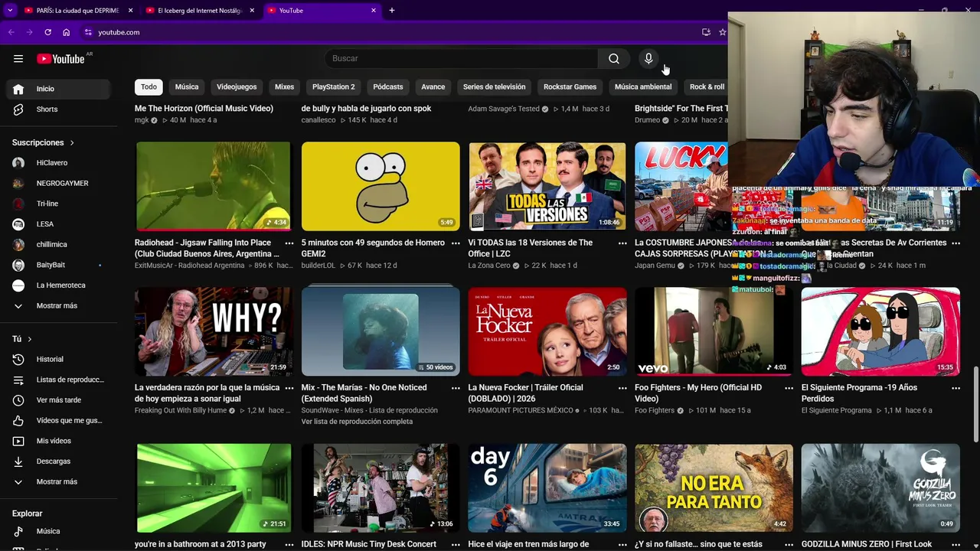Open the browser tab list dropdown
Image resolution: width=980 pixels, height=551 pixels.
[x=10, y=10]
